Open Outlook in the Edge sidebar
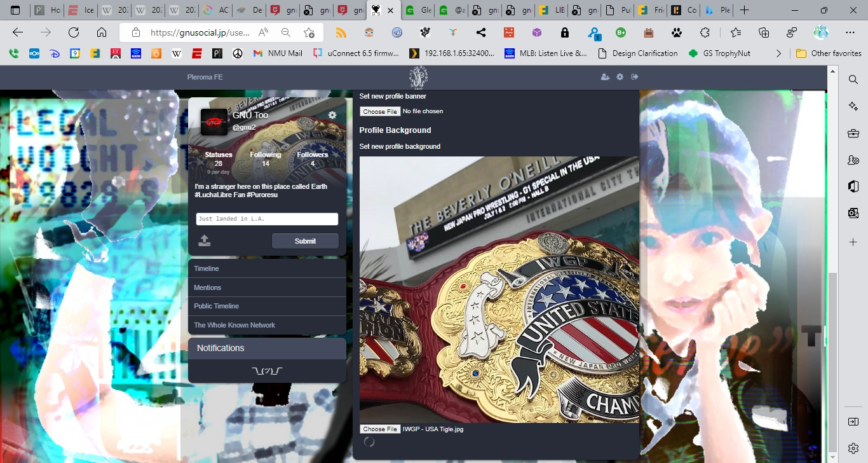 [853, 213]
